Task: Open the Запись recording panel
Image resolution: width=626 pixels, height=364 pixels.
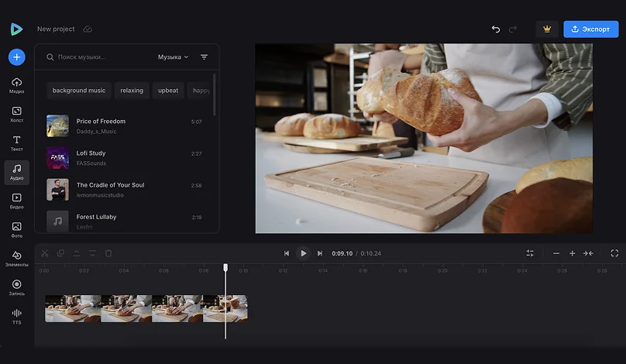Action: 17,287
